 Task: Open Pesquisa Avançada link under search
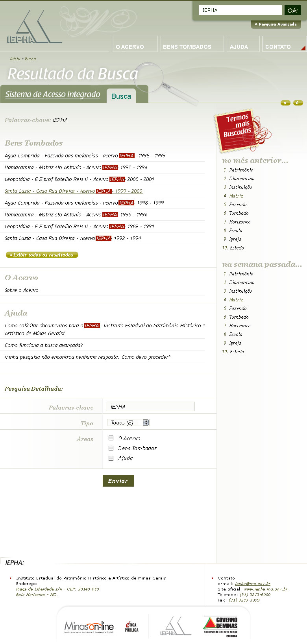276,24
